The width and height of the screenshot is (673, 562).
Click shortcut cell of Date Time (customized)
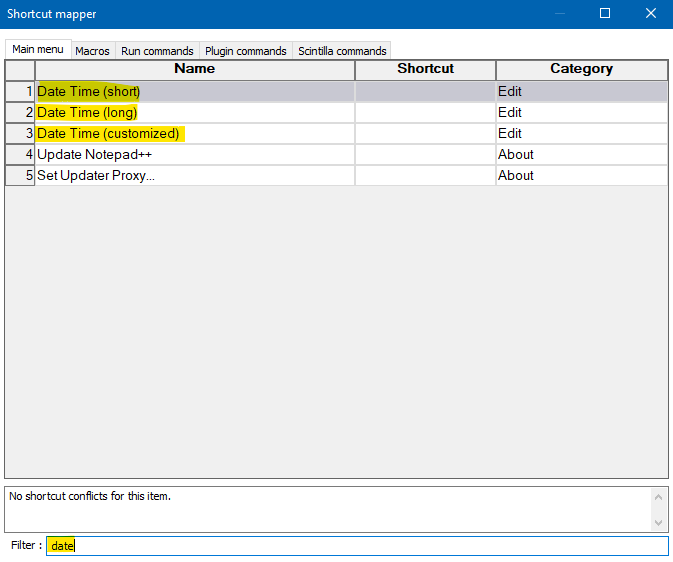tap(425, 134)
